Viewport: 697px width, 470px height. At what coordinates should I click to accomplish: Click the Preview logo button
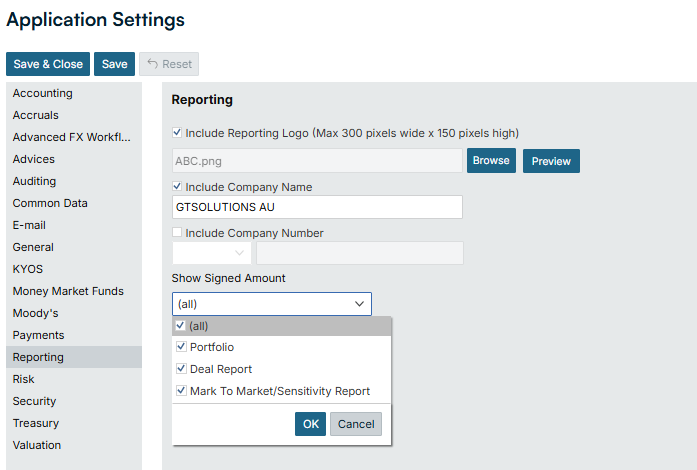(x=551, y=161)
